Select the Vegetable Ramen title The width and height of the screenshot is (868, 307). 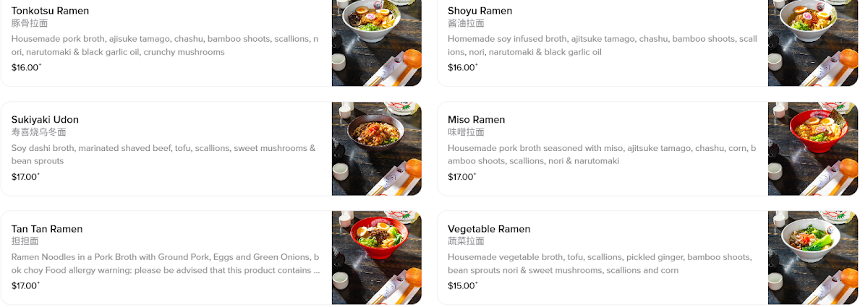click(x=489, y=229)
